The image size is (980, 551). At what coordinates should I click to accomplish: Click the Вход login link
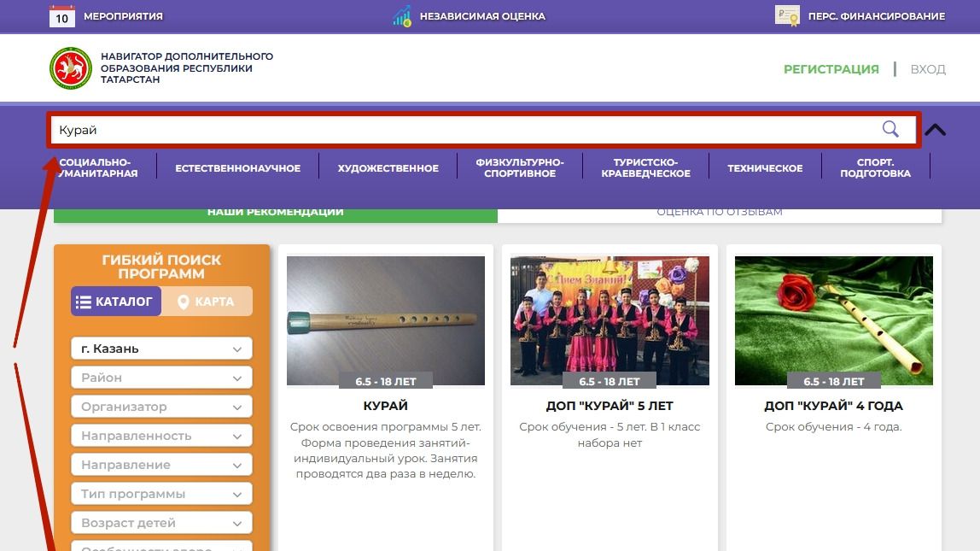click(x=928, y=69)
